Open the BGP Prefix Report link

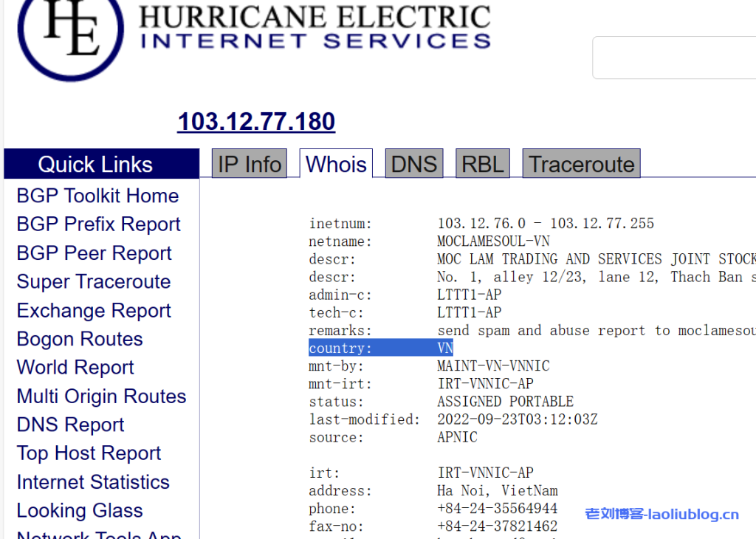tap(98, 224)
